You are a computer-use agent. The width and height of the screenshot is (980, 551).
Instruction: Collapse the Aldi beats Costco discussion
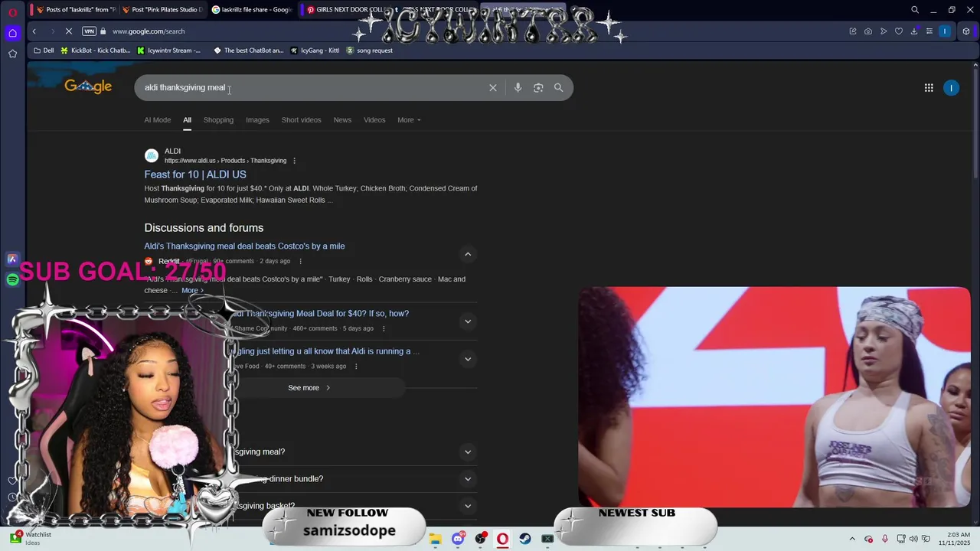(468, 254)
